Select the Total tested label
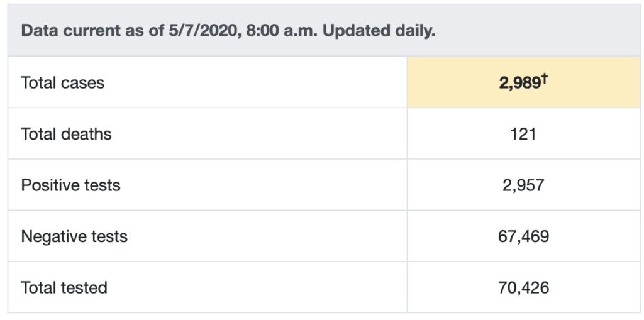Viewport: 644px width, 320px height. pyautogui.click(x=64, y=288)
